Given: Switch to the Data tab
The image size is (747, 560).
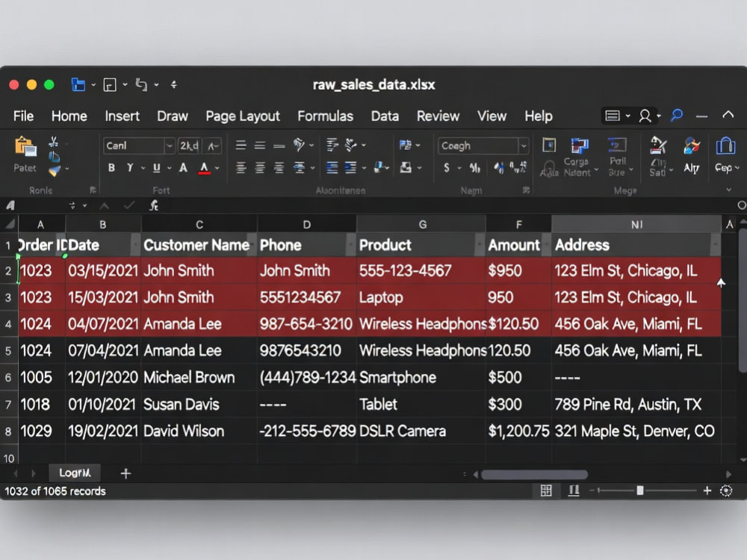Looking at the screenshot, I should click(385, 116).
